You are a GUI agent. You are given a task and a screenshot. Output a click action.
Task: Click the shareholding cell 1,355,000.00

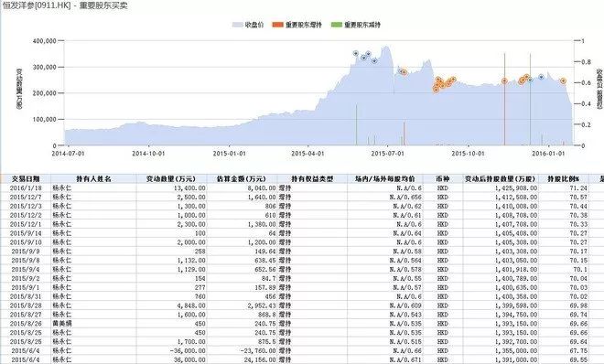coord(516,351)
